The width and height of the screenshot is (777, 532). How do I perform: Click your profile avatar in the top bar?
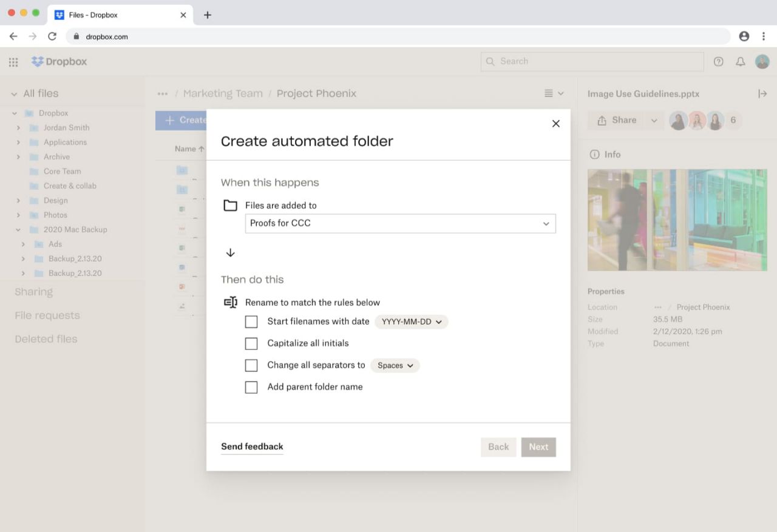pyautogui.click(x=762, y=61)
